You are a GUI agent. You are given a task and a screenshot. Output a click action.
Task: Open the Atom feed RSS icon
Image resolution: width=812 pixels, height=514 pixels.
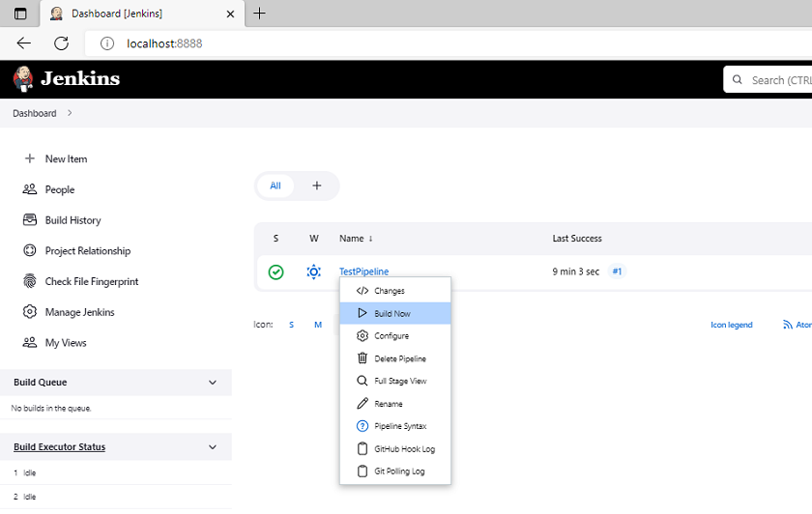[x=788, y=325]
